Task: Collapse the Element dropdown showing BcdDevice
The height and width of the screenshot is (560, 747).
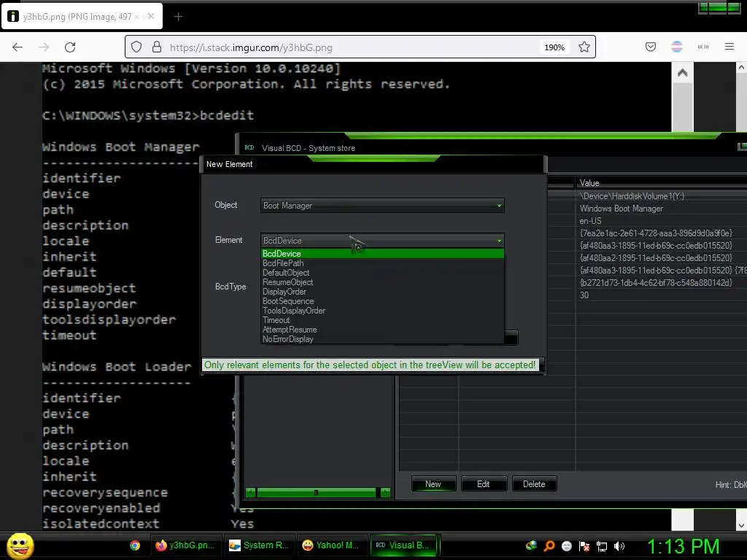Action: click(382, 241)
